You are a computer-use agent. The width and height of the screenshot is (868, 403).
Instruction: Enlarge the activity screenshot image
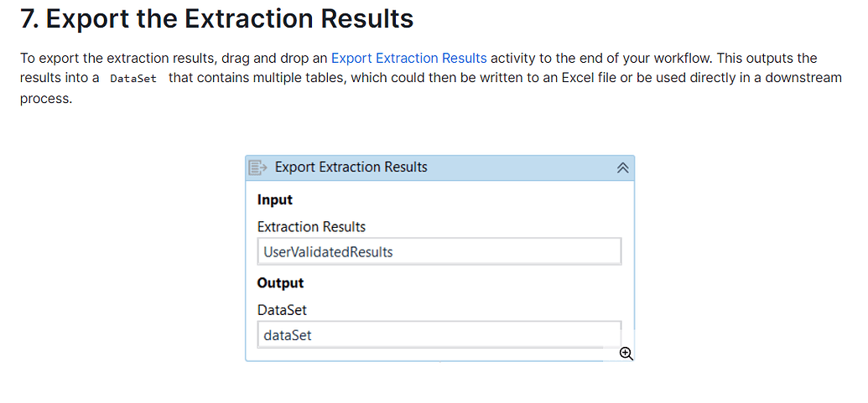[440, 258]
